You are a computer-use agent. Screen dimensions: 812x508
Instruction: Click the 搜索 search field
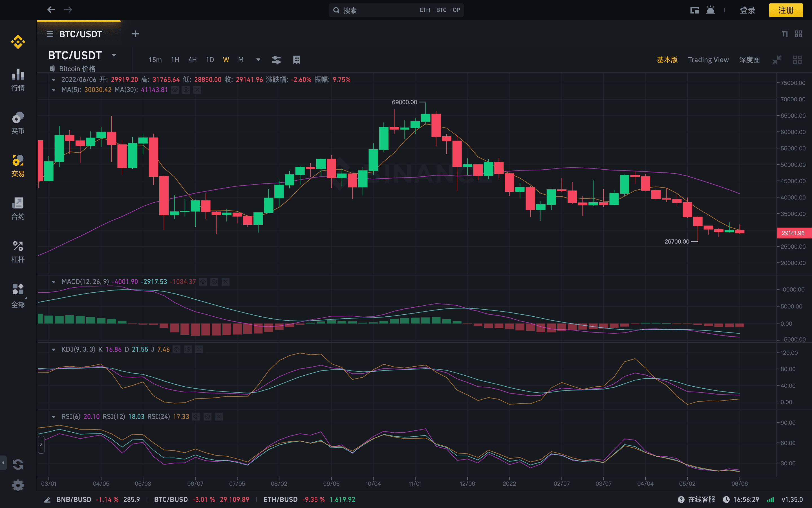[x=396, y=10]
